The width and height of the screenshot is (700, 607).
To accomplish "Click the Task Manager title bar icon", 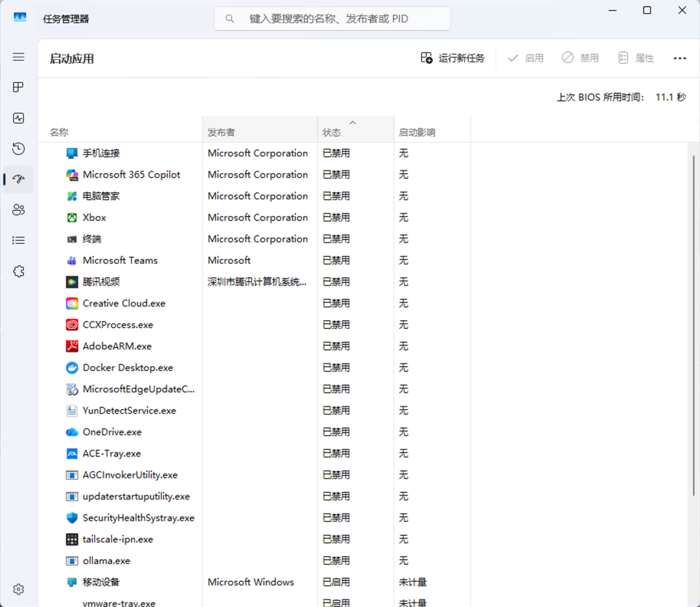I will [20, 18].
